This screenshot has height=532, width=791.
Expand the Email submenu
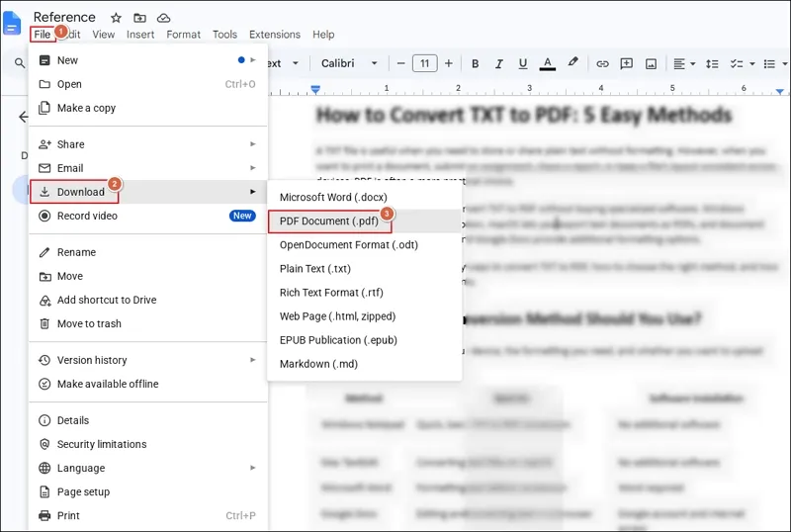[x=147, y=167]
